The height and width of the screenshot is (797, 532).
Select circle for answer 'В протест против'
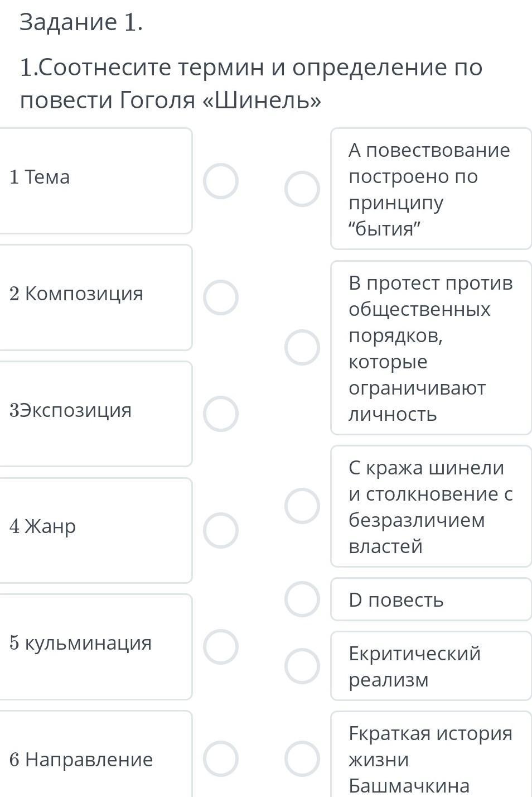coord(302,347)
